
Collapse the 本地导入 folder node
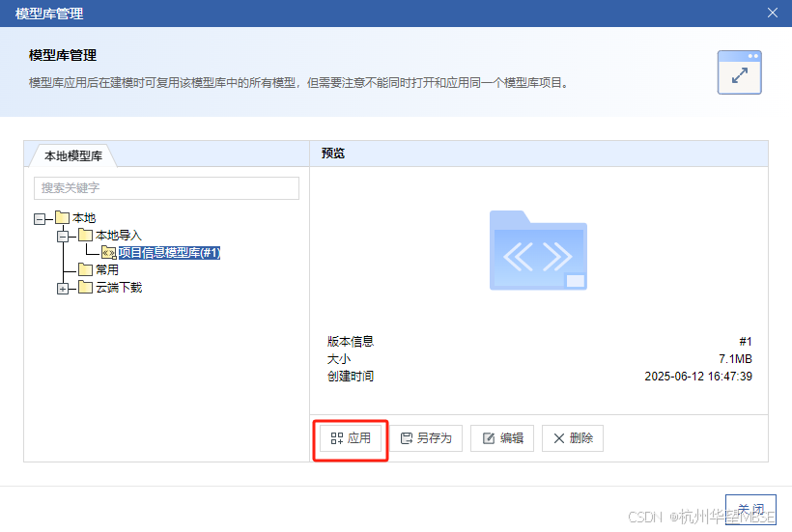tap(63, 236)
